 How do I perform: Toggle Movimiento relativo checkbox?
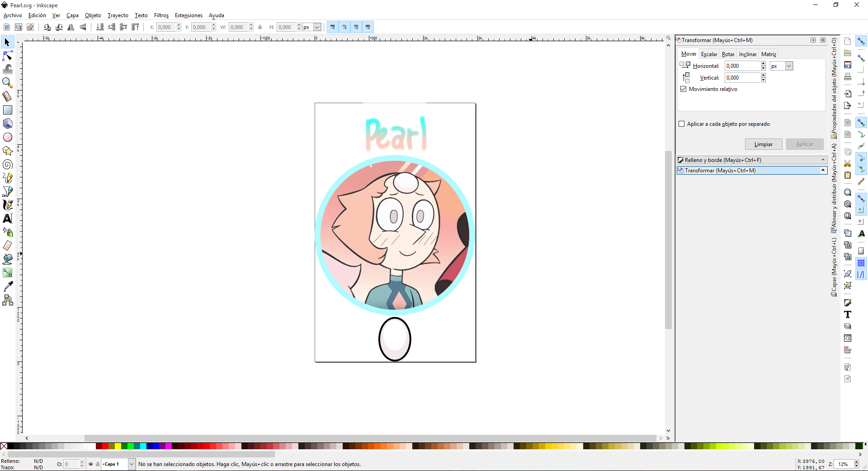[684, 89]
